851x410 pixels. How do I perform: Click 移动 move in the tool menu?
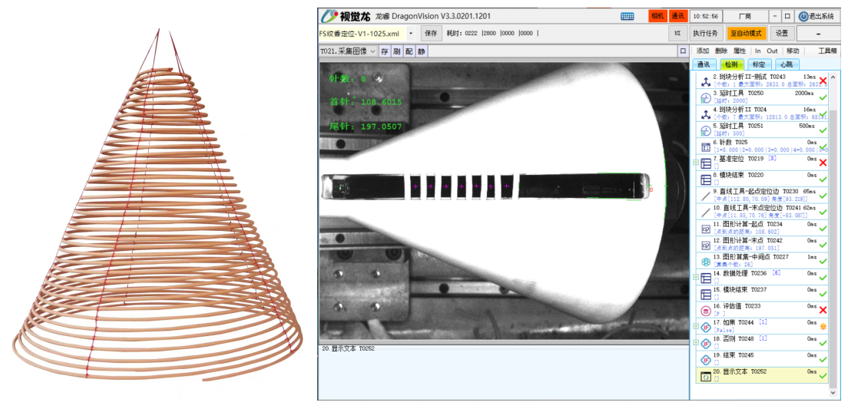point(792,51)
